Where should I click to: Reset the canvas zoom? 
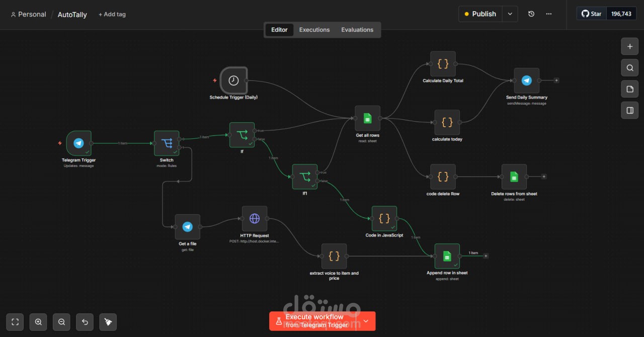tap(85, 322)
